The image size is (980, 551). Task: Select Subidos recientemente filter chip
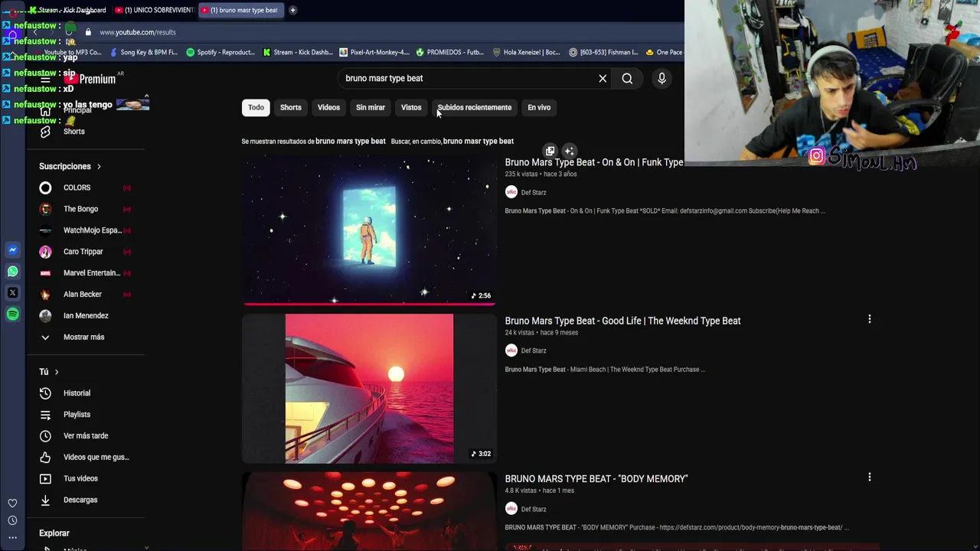pos(474,107)
